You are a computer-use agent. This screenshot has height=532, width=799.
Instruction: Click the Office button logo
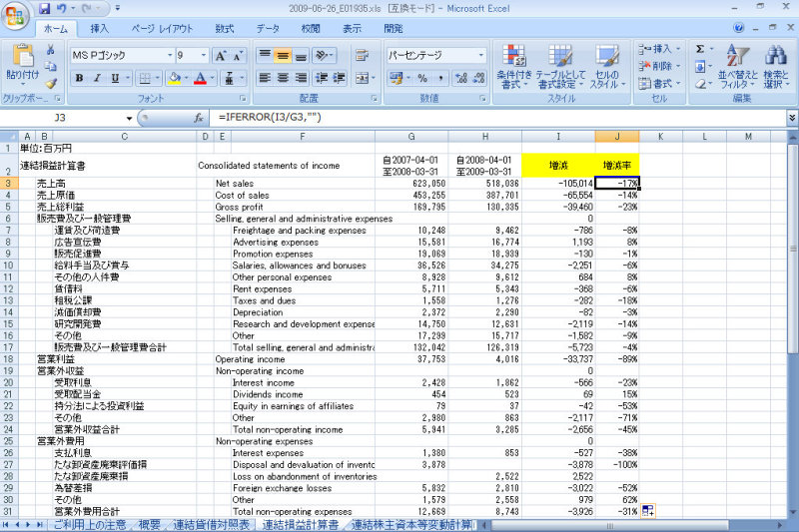click(15, 16)
